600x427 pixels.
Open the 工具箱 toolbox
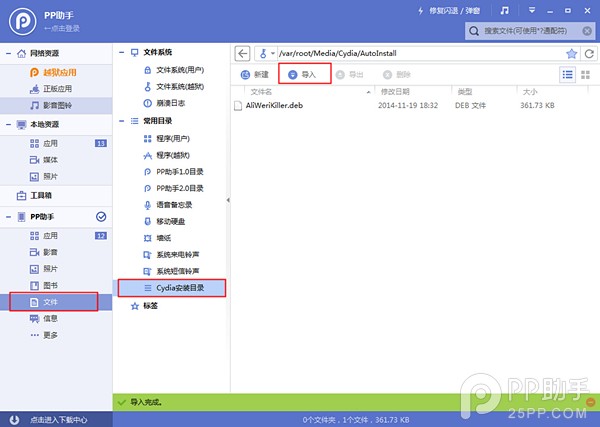34,196
